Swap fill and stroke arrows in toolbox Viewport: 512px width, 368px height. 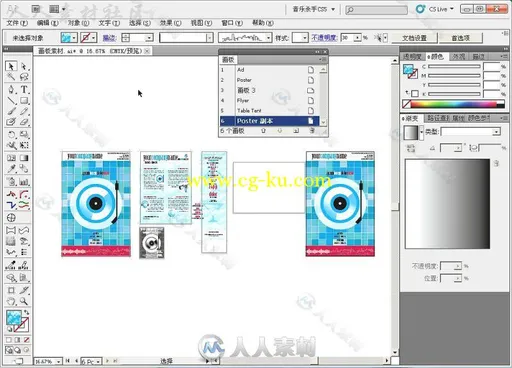tap(26, 313)
